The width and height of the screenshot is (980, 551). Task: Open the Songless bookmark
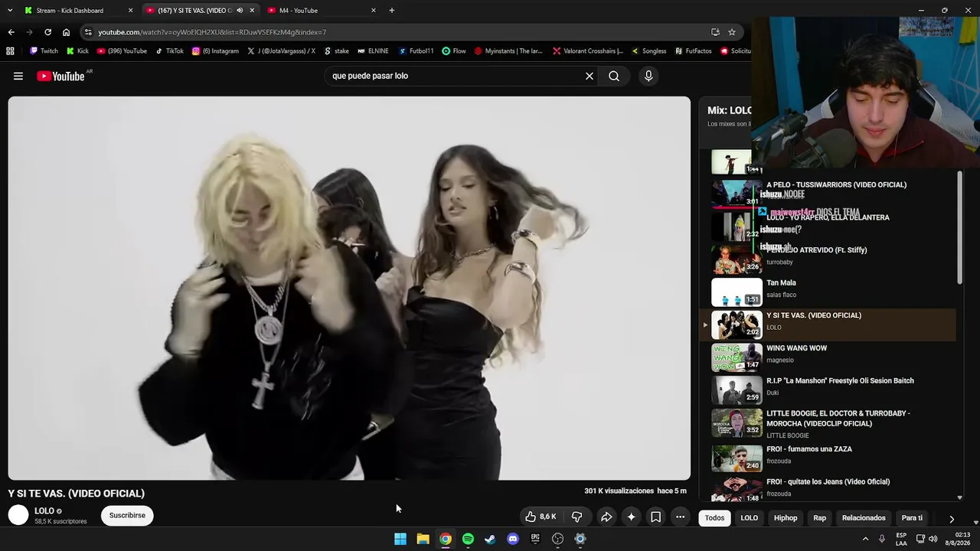(648, 51)
